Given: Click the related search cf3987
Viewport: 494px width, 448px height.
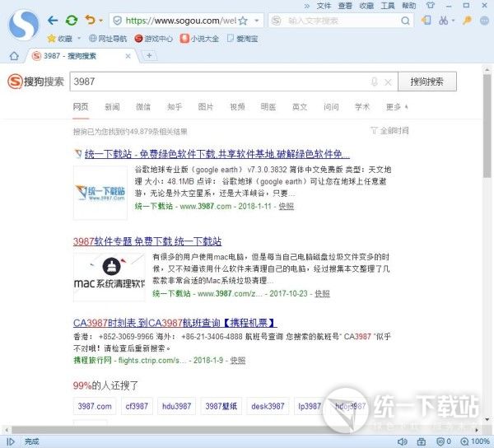Looking at the screenshot, I should pyautogui.click(x=137, y=406).
